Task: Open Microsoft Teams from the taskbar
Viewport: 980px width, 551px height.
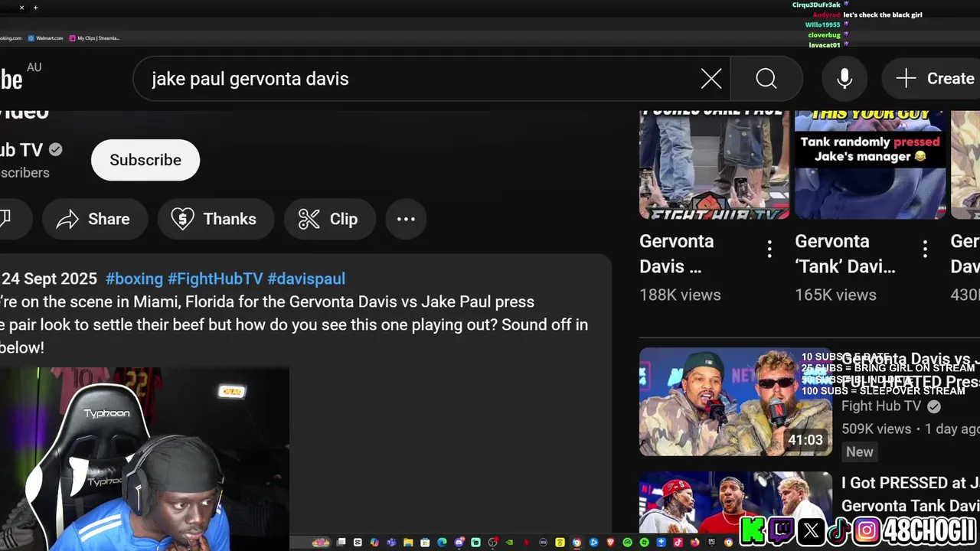Action: click(391, 543)
